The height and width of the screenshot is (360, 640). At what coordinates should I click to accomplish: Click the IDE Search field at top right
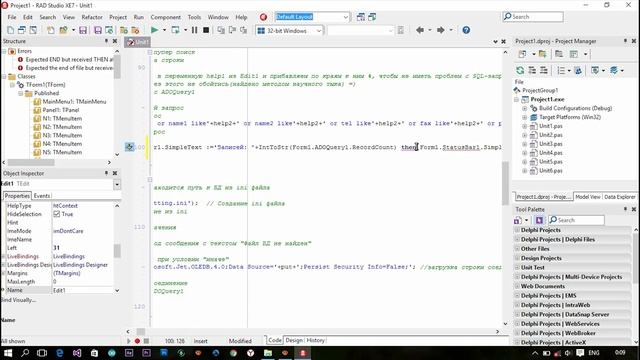[x=533, y=17]
